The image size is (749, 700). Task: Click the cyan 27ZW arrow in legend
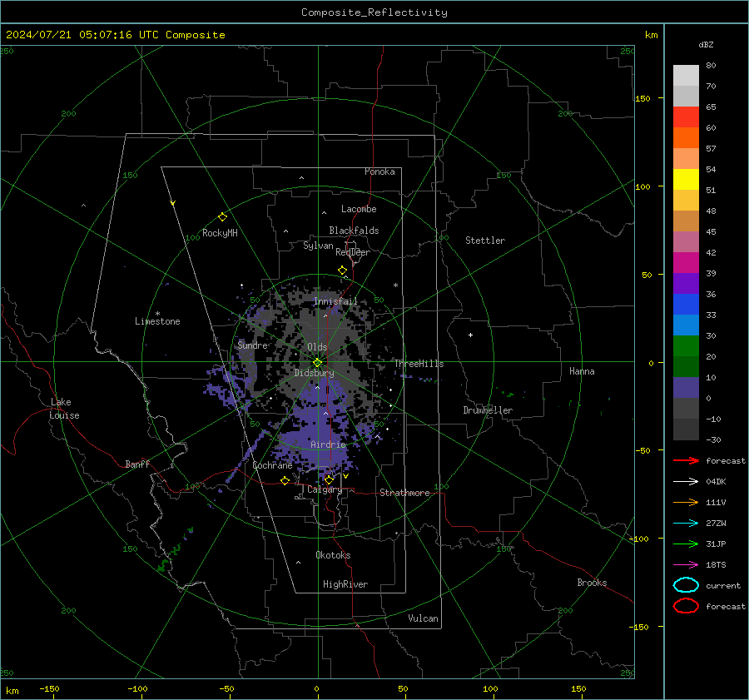pyautogui.click(x=686, y=524)
